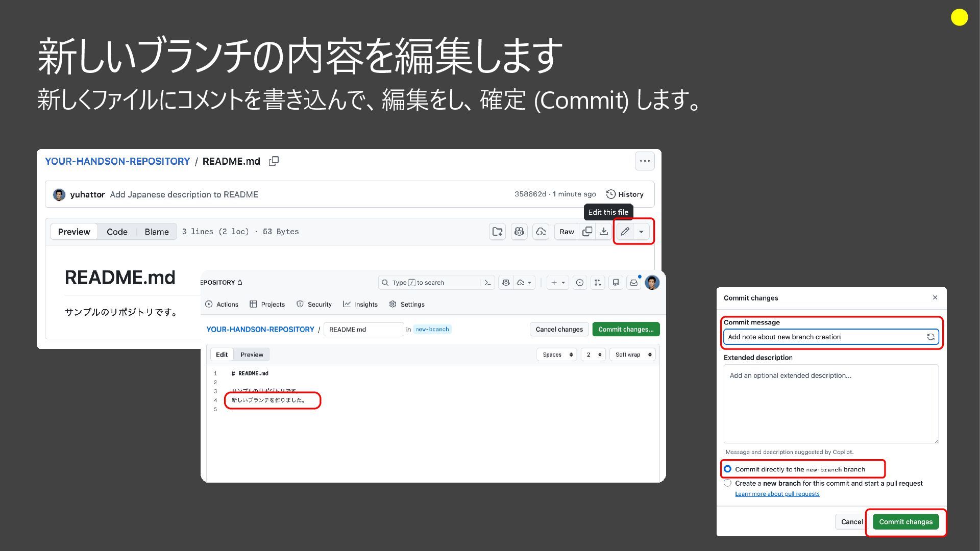Click the Copilot icon in file toolbar

(x=519, y=232)
